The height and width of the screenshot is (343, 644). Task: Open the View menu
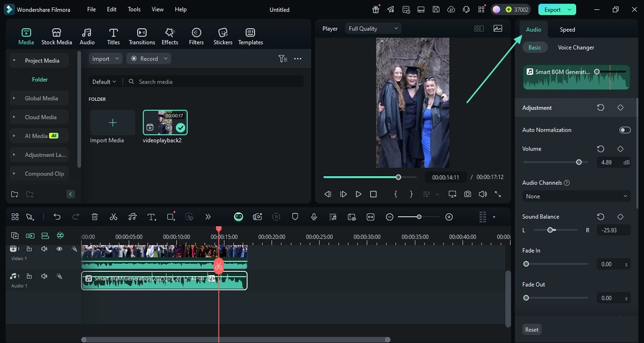pyautogui.click(x=158, y=9)
